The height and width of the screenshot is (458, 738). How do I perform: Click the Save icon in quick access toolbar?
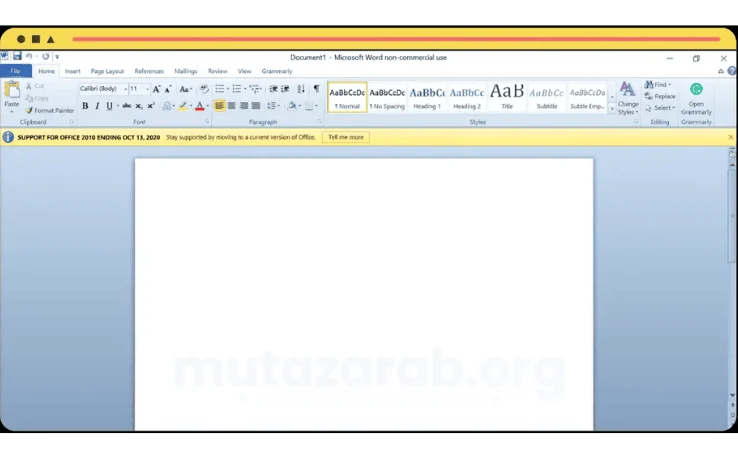(17, 56)
